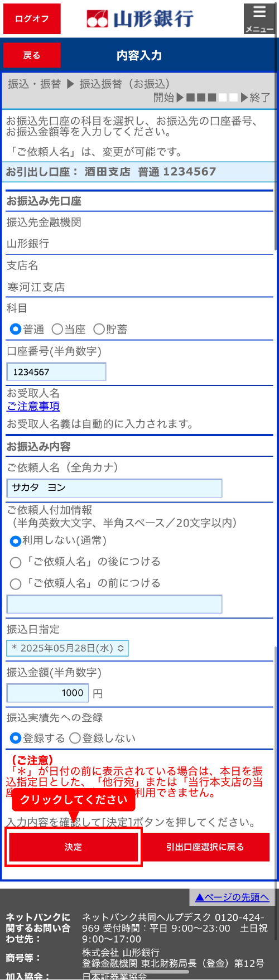Click the 口座番号 input field

pos(56,372)
